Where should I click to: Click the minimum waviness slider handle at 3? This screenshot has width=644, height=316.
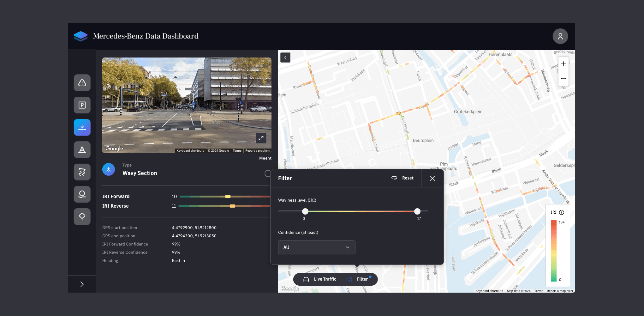click(305, 211)
